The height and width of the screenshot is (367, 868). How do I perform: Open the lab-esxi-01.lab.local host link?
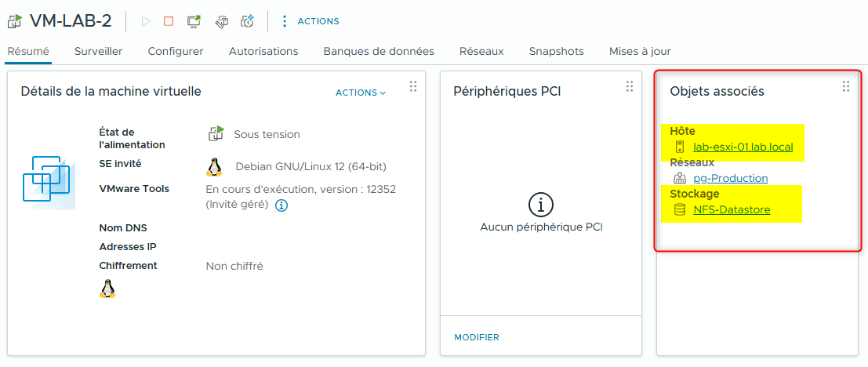click(743, 147)
